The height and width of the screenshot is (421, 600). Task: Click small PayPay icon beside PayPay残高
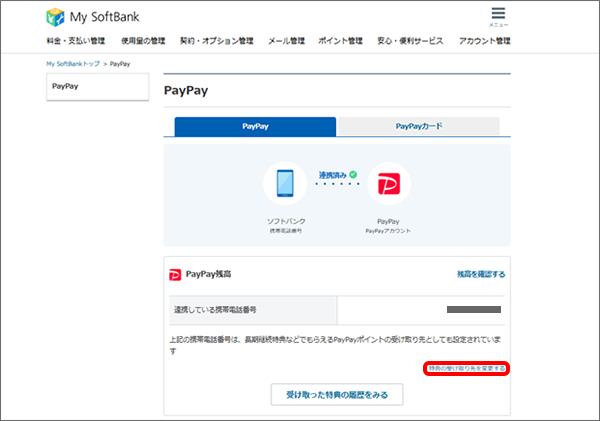pyautogui.click(x=175, y=274)
